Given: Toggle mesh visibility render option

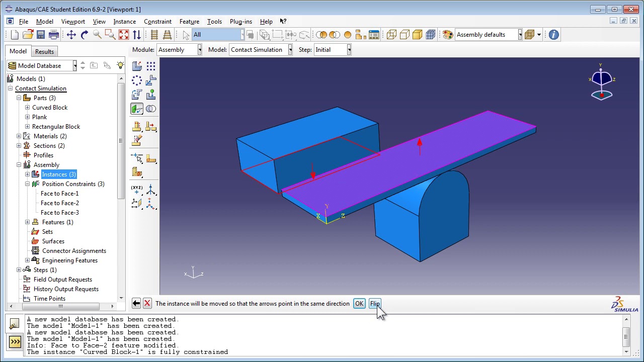Looking at the screenshot, I should (x=431, y=35).
